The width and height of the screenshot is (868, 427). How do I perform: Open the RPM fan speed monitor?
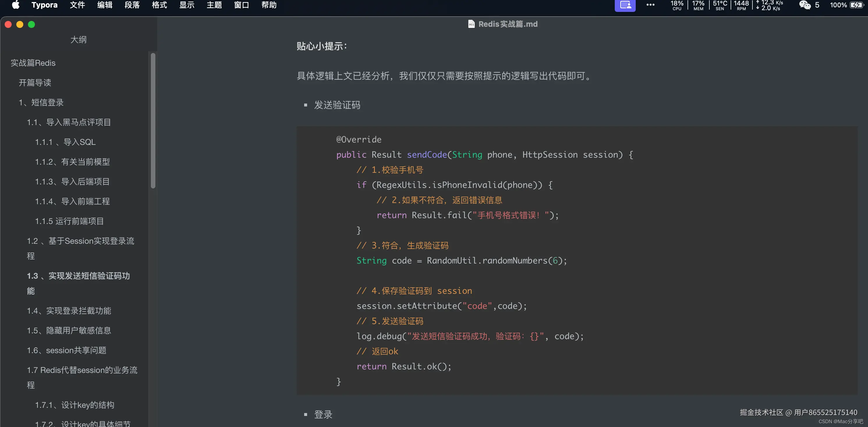741,5
